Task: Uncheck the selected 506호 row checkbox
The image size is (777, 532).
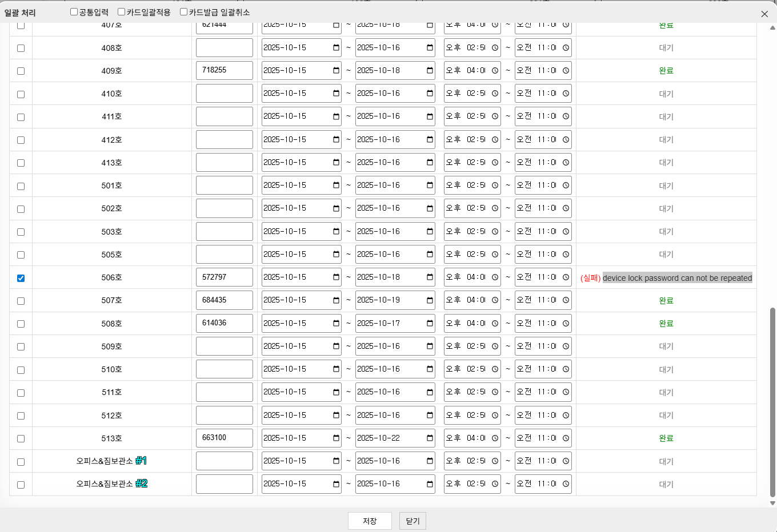Action: [21, 278]
